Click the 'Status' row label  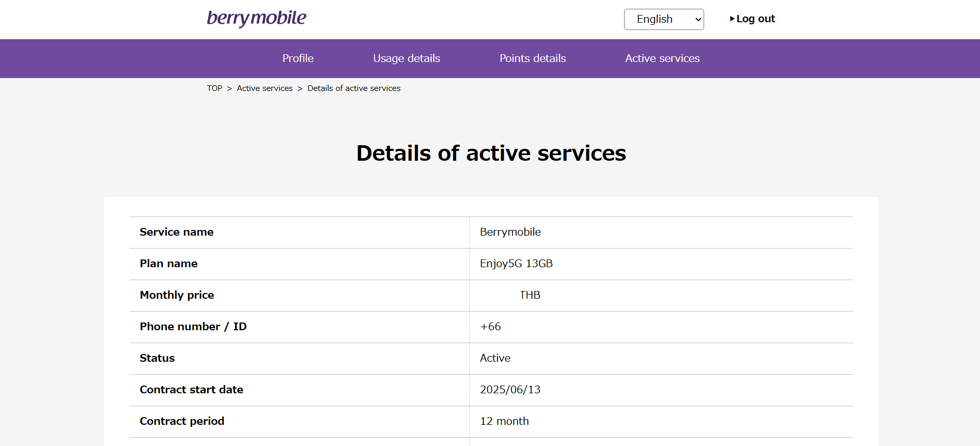pyautogui.click(x=157, y=358)
